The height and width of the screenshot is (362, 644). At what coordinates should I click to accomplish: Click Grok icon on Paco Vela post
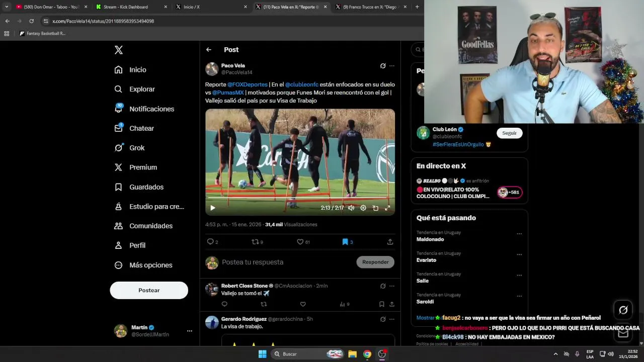383,66
